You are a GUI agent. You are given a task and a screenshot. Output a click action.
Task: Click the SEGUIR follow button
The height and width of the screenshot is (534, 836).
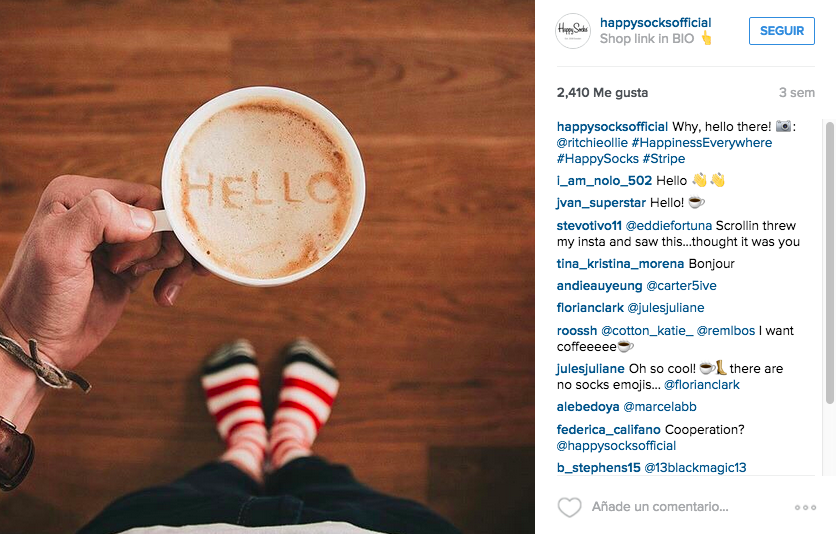tap(782, 31)
